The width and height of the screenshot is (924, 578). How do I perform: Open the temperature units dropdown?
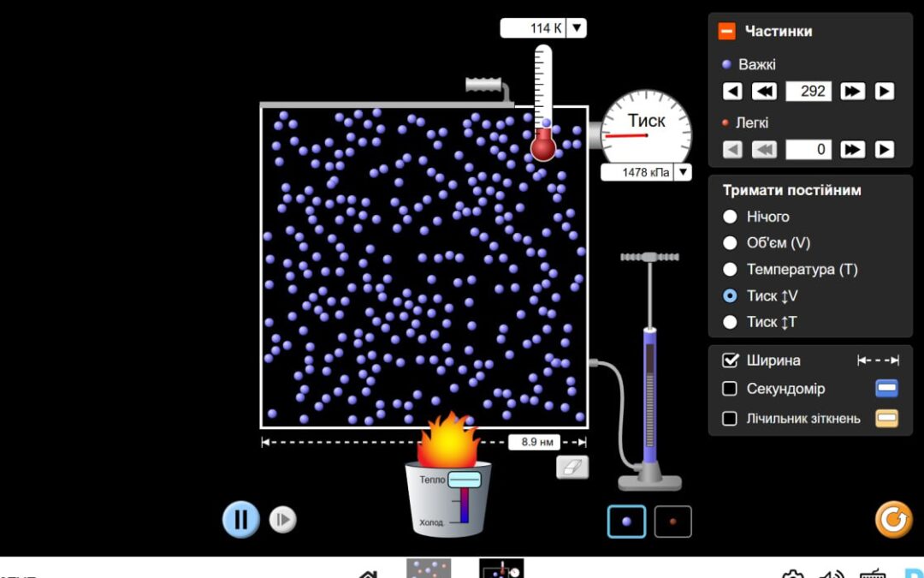coord(577,28)
